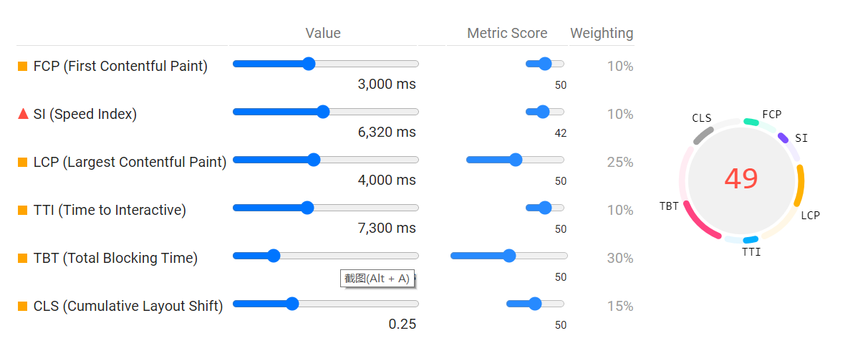
Task: Click the TTI metric score slider handle
Action: pos(544,208)
